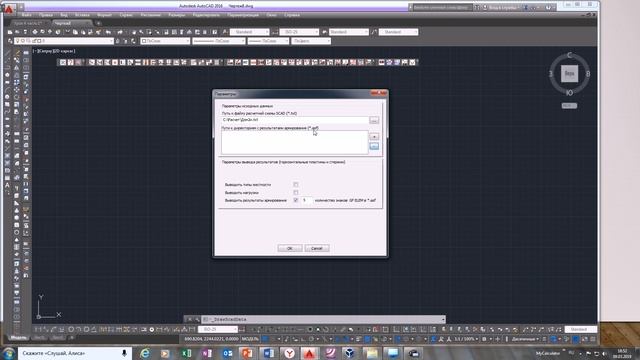The image size is (640, 360).
Task: Open the ПоСлою lineweight dropdown
Action: click(x=268, y=41)
